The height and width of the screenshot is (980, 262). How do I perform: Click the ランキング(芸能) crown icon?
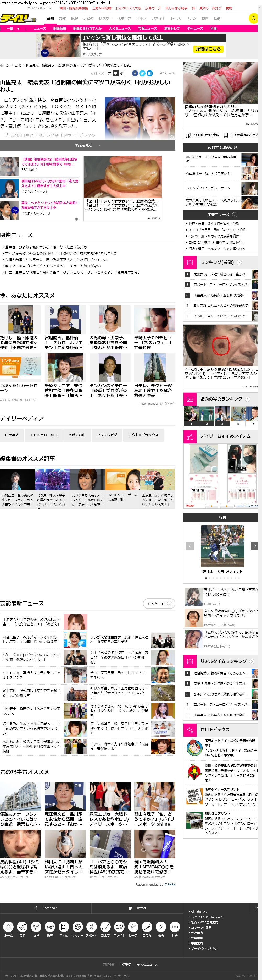pos(190,262)
